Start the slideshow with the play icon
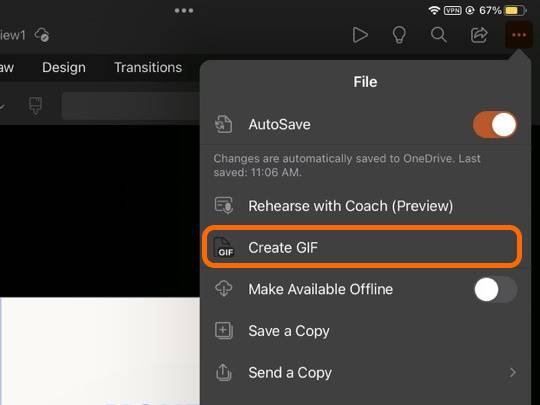This screenshot has height=405, width=540. click(x=360, y=35)
